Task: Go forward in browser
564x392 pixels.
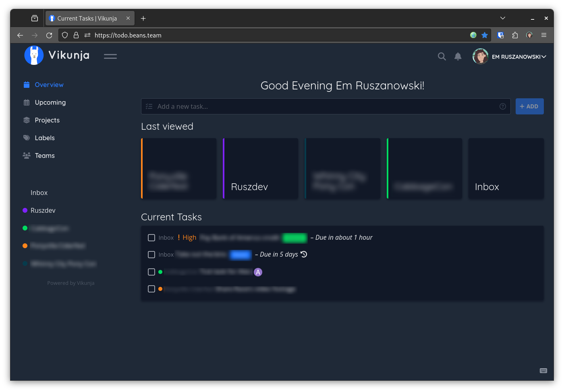Action: (35, 35)
